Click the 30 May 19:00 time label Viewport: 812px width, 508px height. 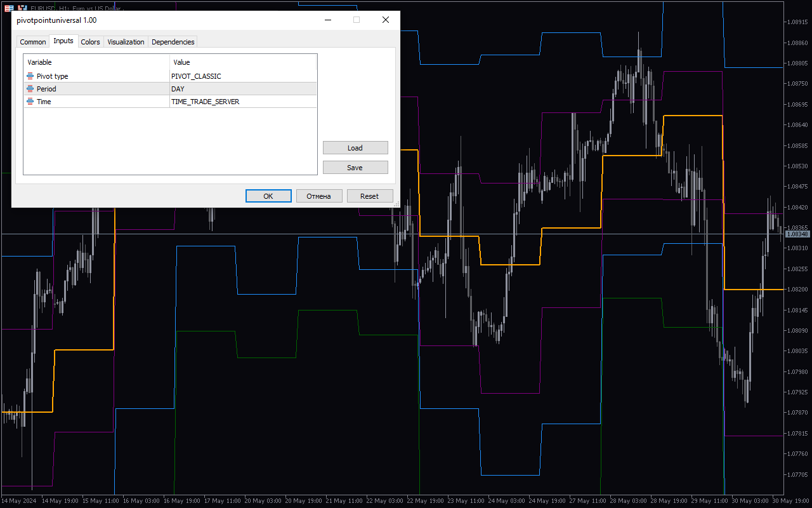790,500
